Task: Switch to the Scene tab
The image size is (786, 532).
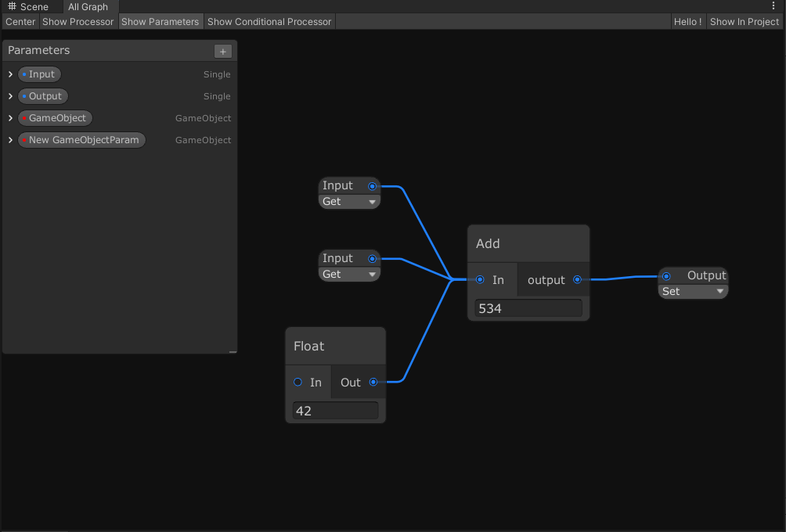Action: coord(28,7)
